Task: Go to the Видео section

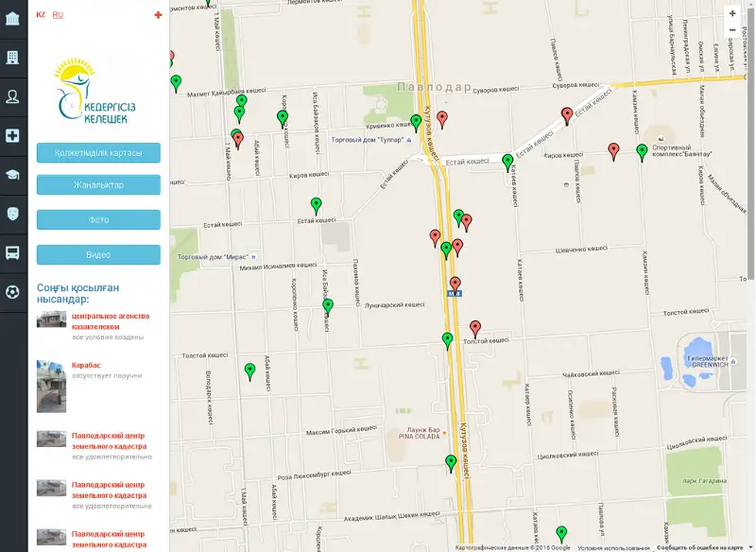Action: [98, 255]
